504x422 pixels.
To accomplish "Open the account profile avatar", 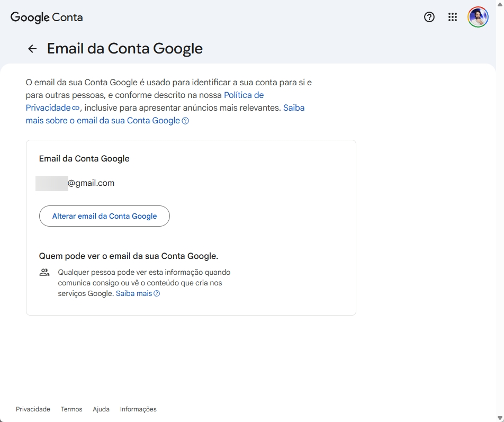I will (478, 17).
